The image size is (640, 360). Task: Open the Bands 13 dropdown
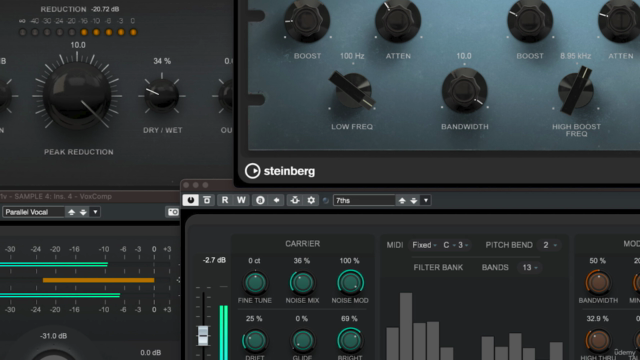[530, 267]
